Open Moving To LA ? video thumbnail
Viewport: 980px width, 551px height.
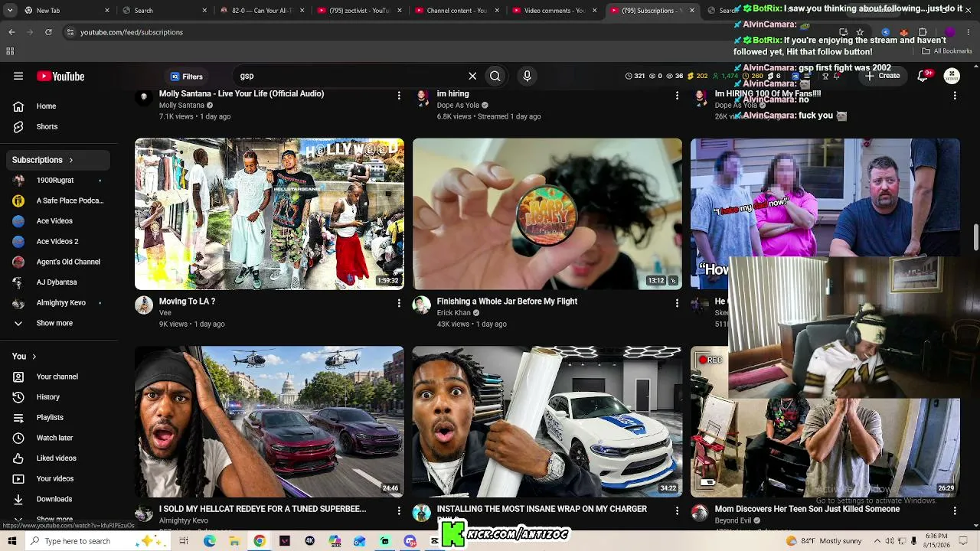(269, 214)
